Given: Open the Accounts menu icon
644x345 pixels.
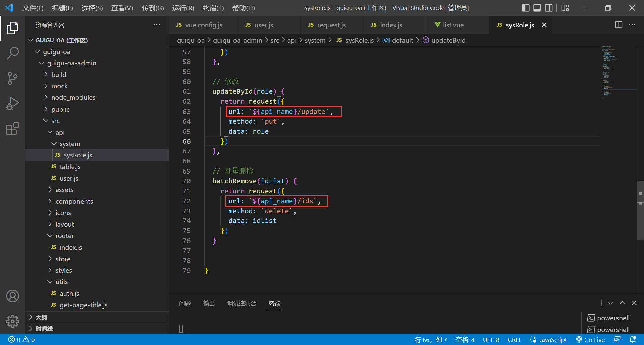Looking at the screenshot, I should (x=12, y=296).
